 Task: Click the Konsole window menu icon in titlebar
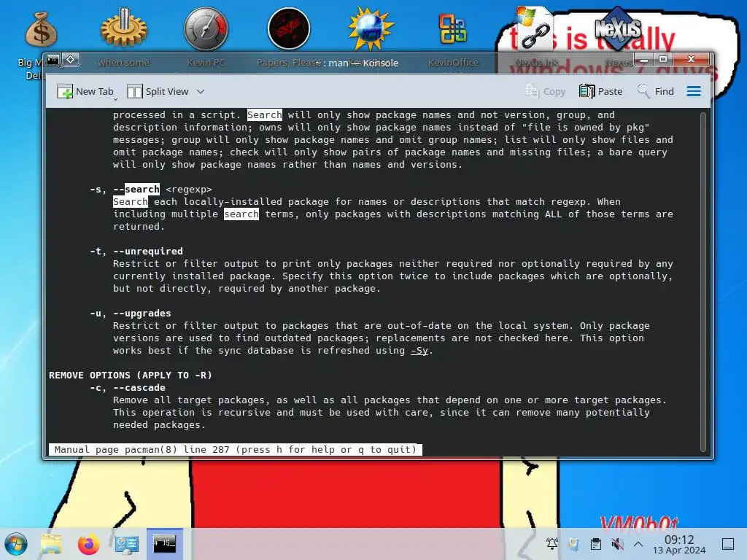pyautogui.click(x=53, y=60)
